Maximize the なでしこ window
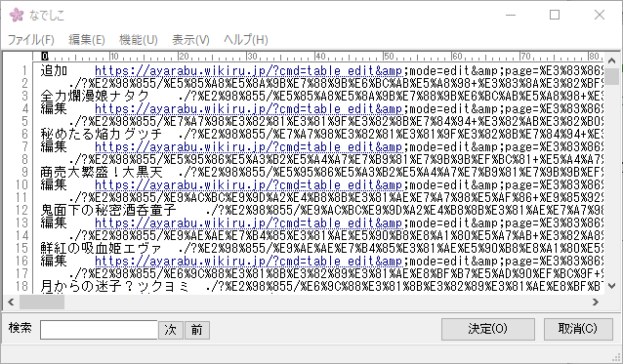 (x=555, y=15)
